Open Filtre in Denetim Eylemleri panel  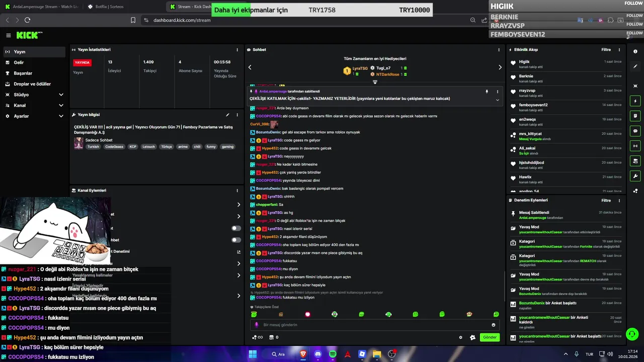point(606,200)
